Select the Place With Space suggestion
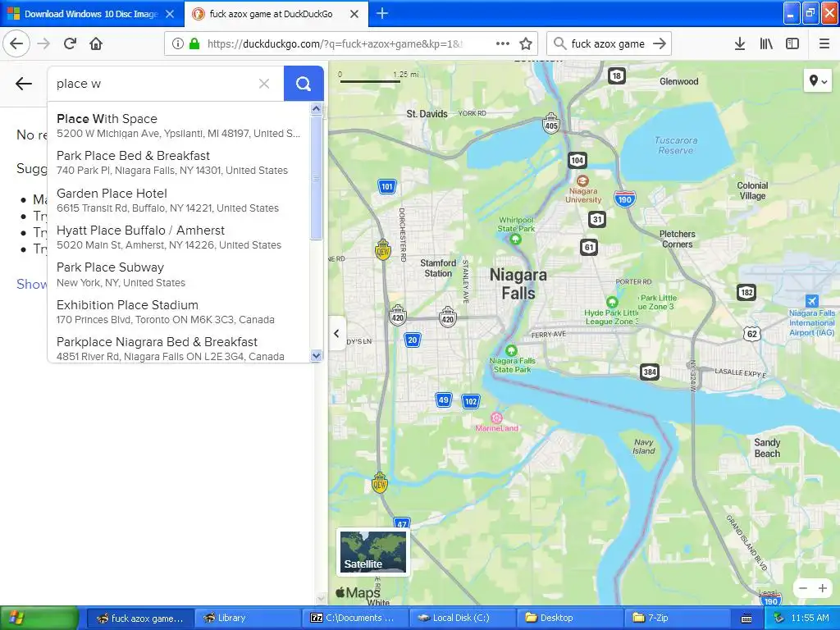Viewport: 840px width, 630px height. click(x=179, y=126)
